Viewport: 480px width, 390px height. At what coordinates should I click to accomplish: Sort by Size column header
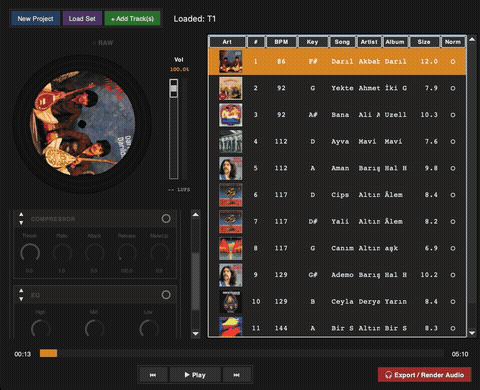424,42
